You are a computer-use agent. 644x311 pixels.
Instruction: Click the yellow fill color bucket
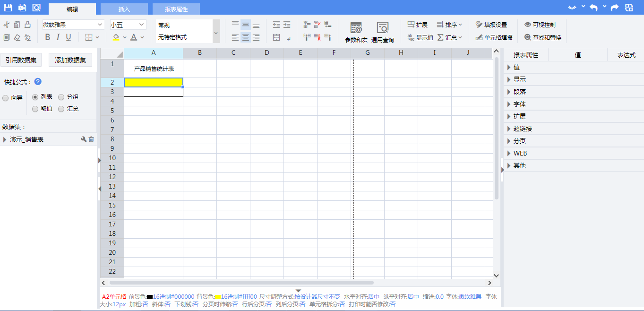click(116, 37)
